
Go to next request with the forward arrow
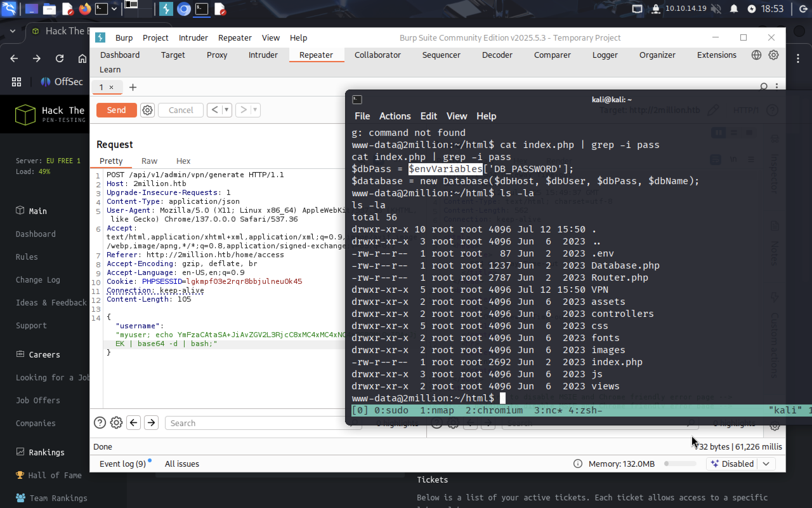[x=244, y=110]
